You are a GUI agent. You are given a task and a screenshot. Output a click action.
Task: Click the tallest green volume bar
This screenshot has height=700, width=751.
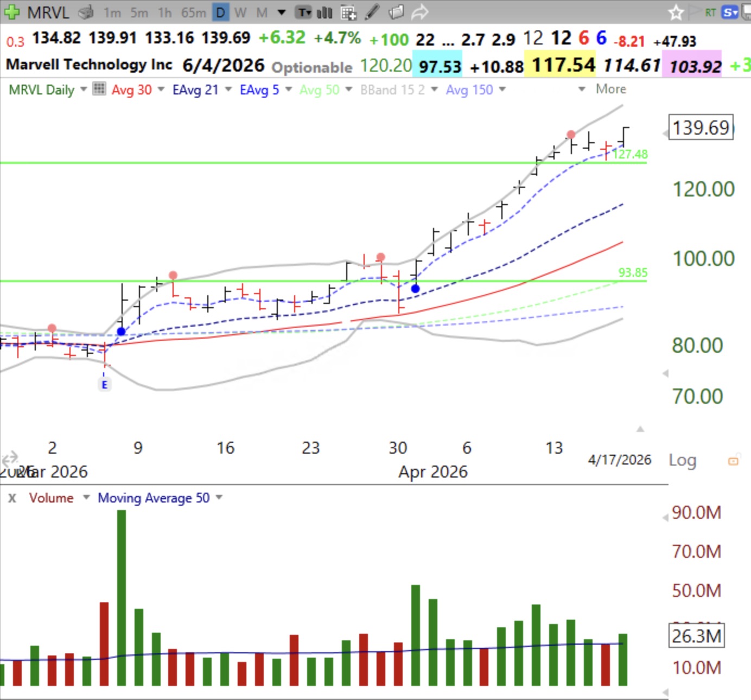[x=122, y=598]
